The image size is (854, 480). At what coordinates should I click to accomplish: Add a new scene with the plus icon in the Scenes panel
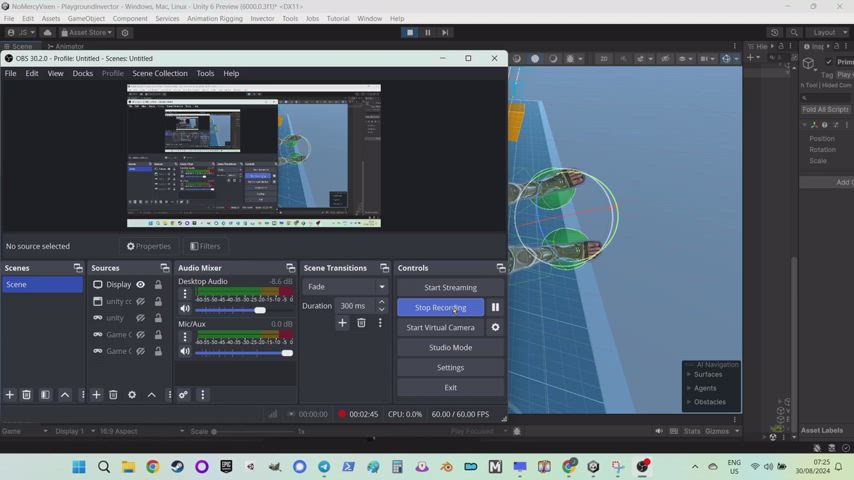pyautogui.click(x=9, y=394)
